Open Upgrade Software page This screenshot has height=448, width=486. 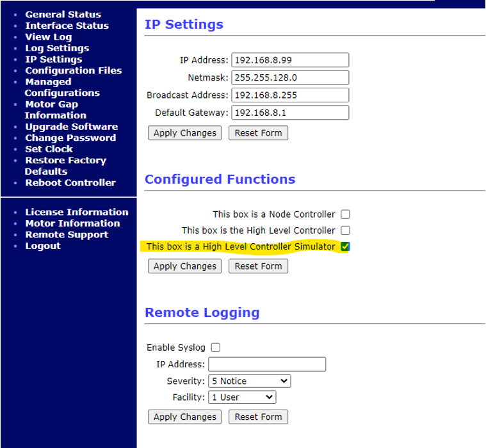(x=72, y=127)
